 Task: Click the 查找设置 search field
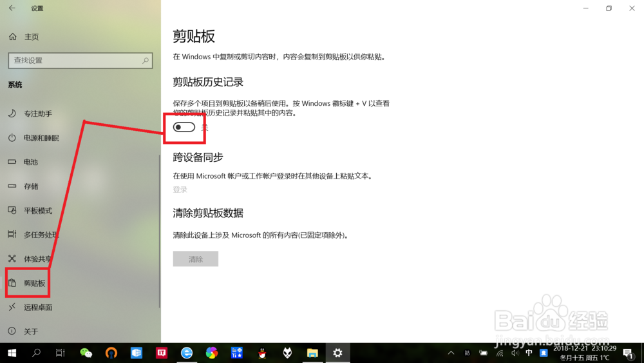pos(80,61)
